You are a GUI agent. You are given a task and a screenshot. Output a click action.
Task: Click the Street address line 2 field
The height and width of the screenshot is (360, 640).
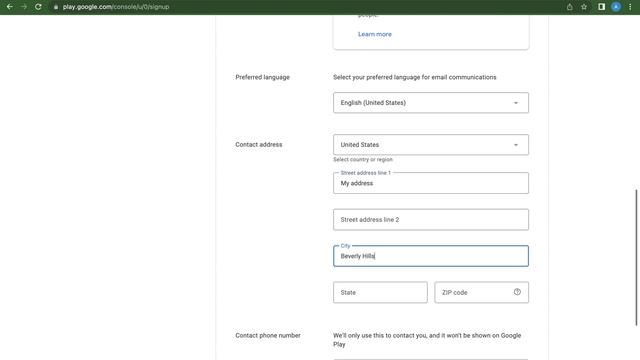tap(431, 220)
